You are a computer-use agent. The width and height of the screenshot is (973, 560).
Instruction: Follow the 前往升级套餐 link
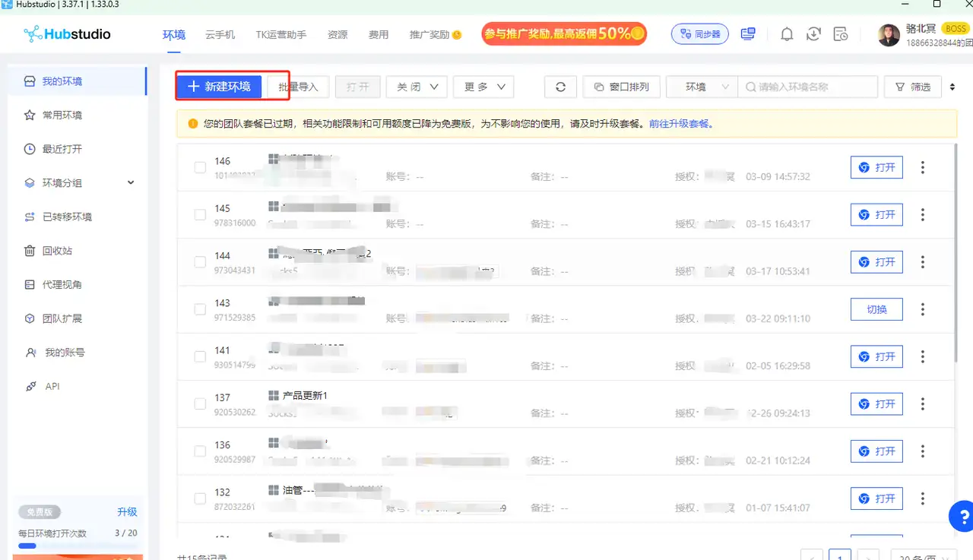(x=680, y=123)
